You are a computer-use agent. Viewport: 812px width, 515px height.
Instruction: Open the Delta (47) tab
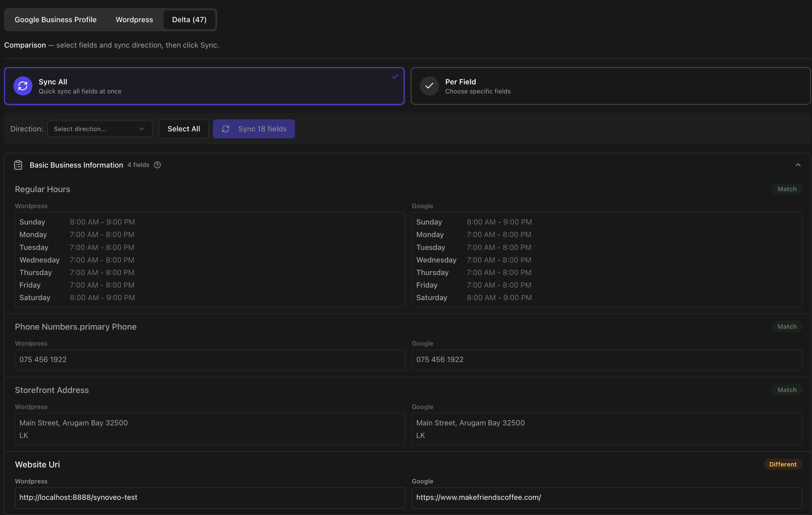tap(189, 20)
